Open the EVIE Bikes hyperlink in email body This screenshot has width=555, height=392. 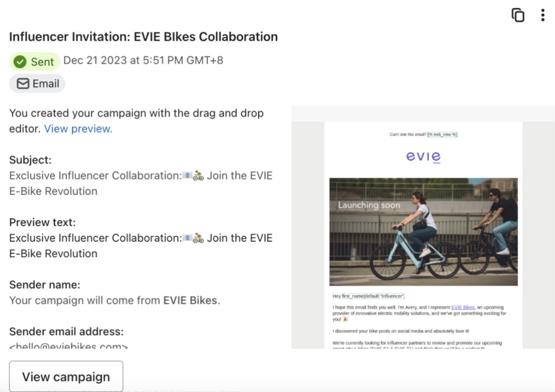pos(463,307)
